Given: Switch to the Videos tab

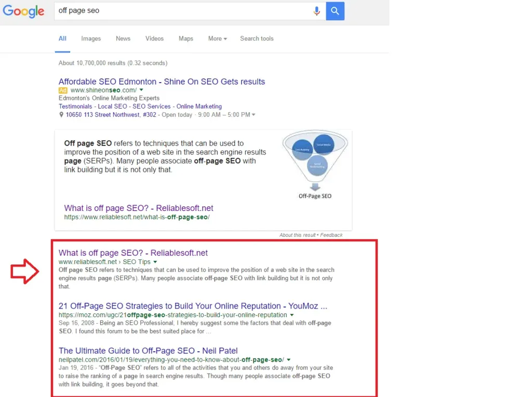Looking at the screenshot, I should 154,38.
